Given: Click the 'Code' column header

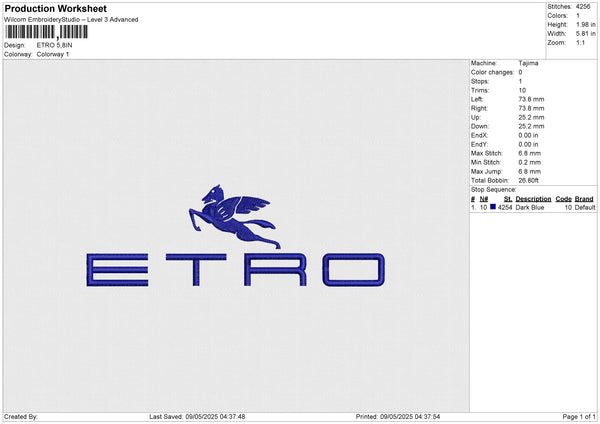Looking at the screenshot, I should pyautogui.click(x=564, y=199).
